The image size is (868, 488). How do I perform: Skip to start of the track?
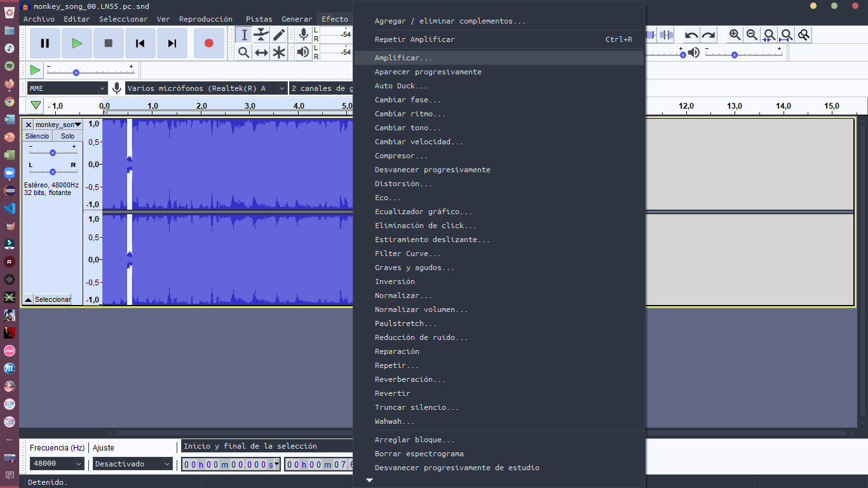pos(140,43)
